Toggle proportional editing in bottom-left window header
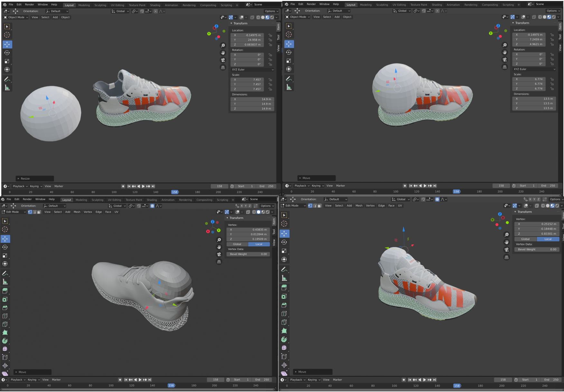Image resolution: width=564 pixels, height=392 pixels. [152, 206]
